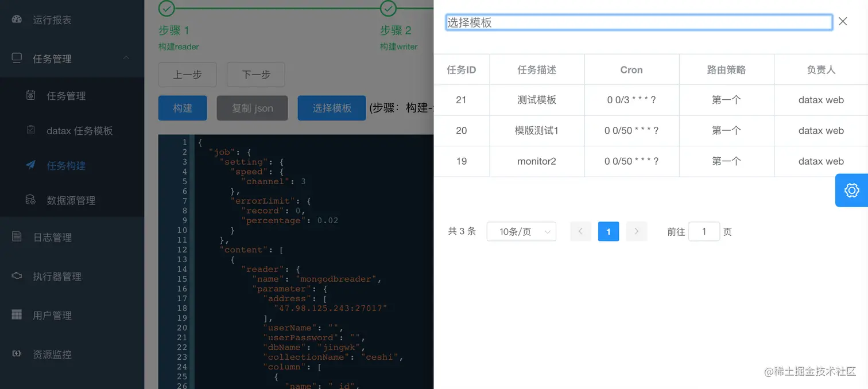868x389 pixels.
Task: Open the blue settings gear button
Action: point(851,190)
